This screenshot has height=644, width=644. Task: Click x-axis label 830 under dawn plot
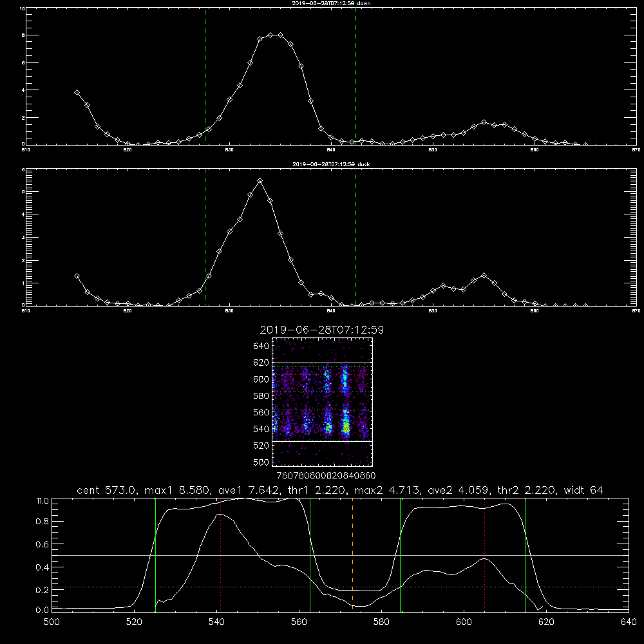[229, 150]
